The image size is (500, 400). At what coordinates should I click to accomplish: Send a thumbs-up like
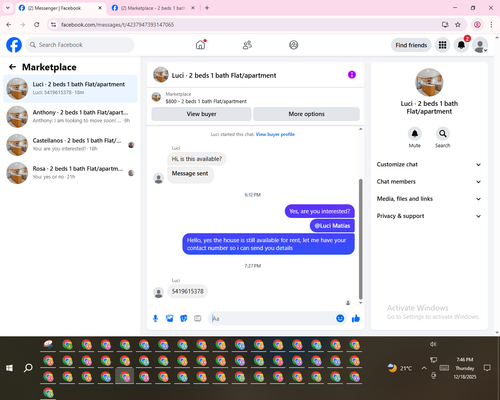356,318
